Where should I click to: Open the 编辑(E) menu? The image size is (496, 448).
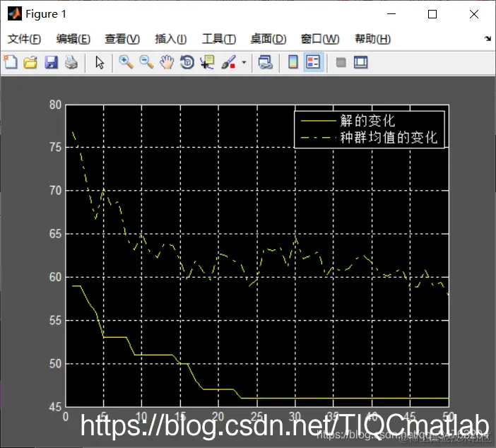[x=73, y=39]
